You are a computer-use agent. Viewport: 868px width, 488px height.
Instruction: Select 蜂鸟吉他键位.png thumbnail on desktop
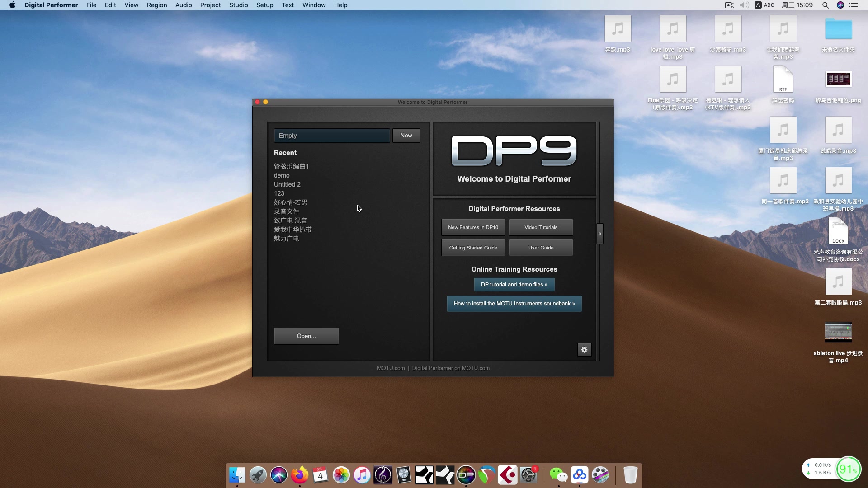pos(838,80)
